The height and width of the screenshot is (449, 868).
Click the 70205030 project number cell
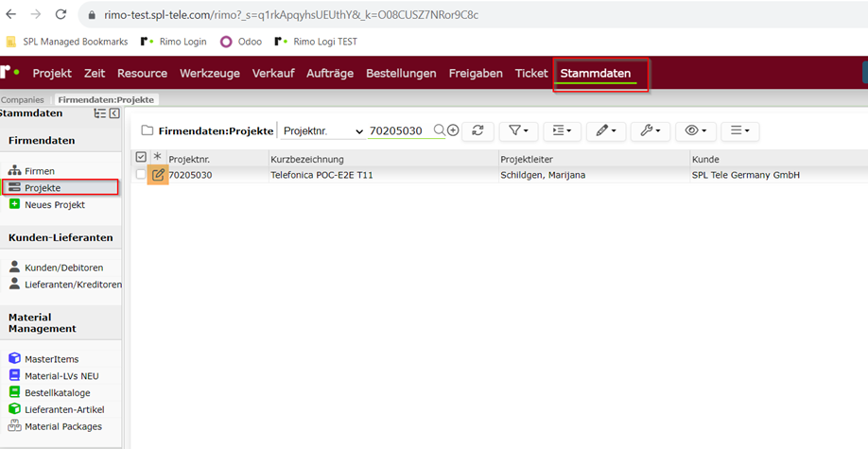coord(190,176)
